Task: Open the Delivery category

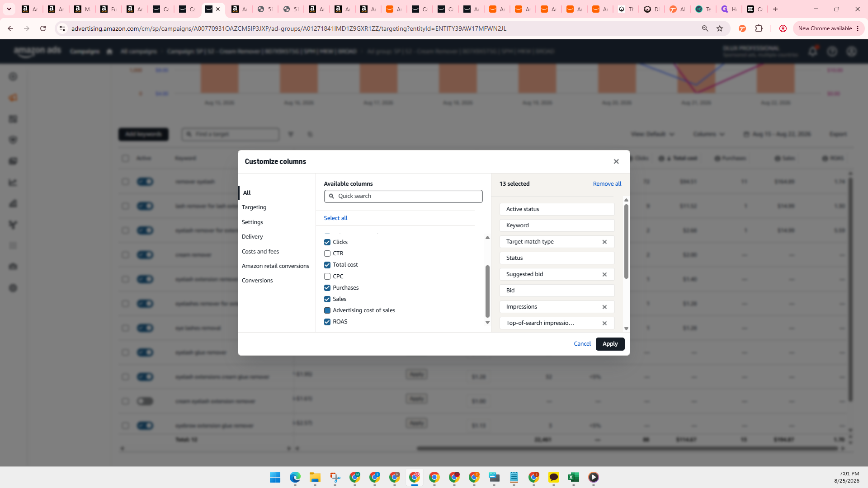Action: tap(252, 236)
